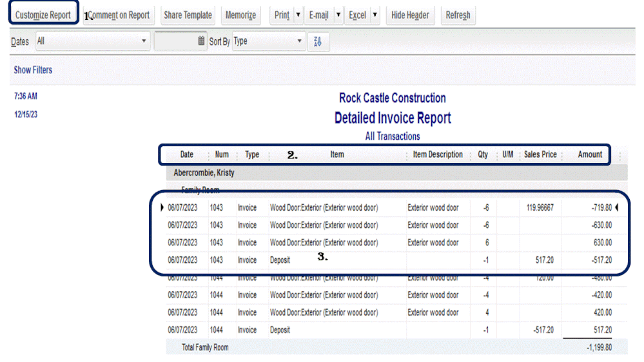Click the Qty column header
This screenshot has height=362, width=644.
(x=483, y=155)
